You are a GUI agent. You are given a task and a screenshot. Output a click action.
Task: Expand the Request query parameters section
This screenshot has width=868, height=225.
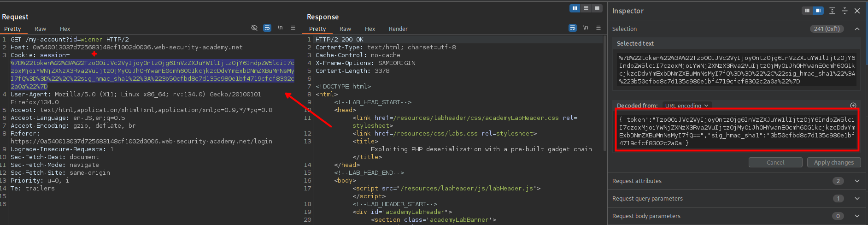tap(857, 199)
